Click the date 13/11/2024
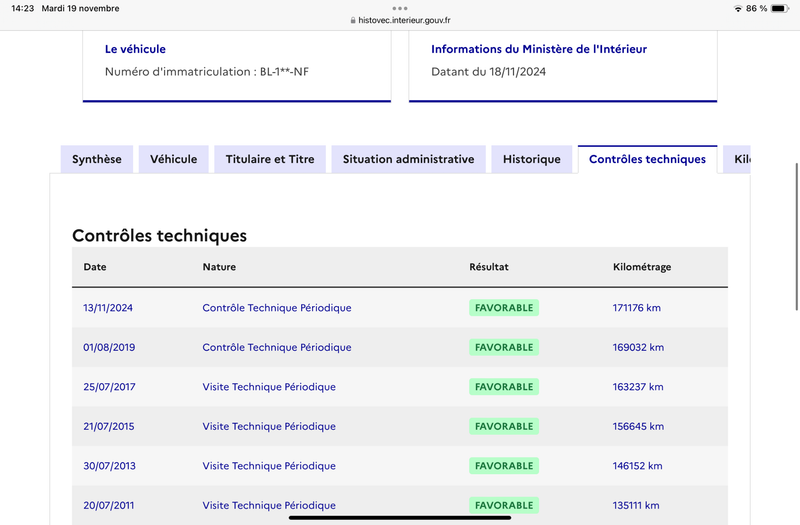The image size is (800, 525). 108,308
